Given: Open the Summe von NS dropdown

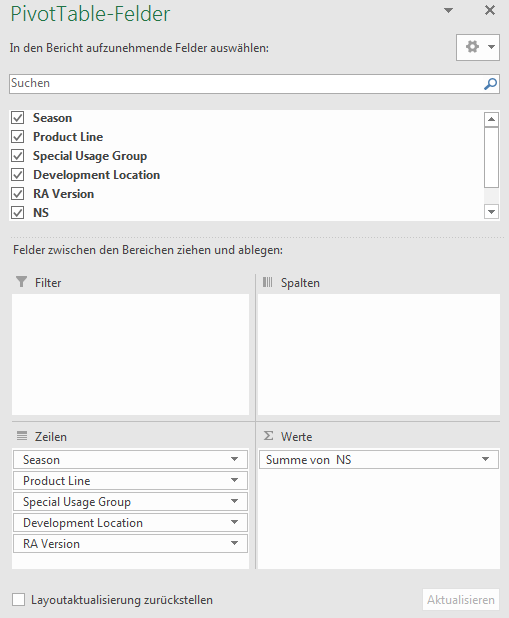Looking at the screenshot, I should tap(485, 459).
